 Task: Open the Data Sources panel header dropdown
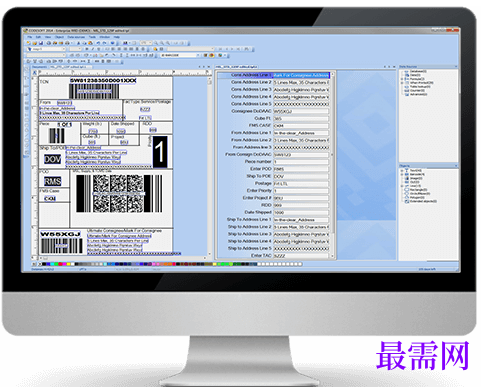[456, 67]
